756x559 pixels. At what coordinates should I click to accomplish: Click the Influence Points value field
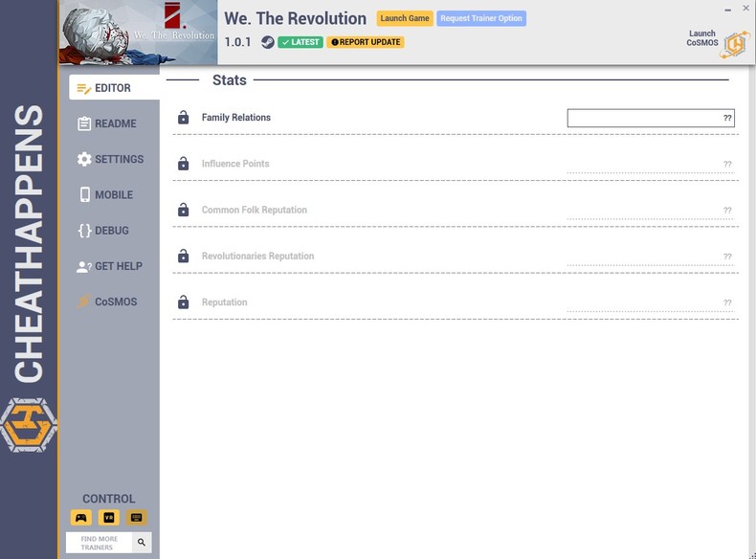[x=651, y=164]
